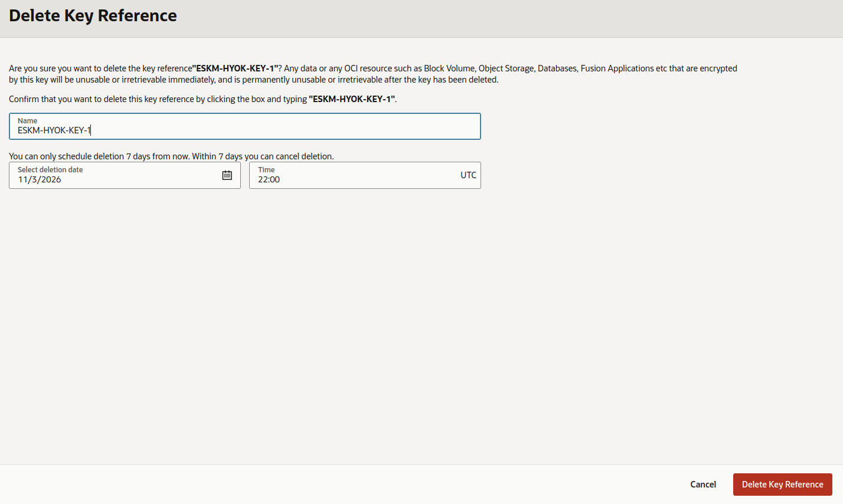Click the Delete Key Reference dialog heading

[93, 15]
